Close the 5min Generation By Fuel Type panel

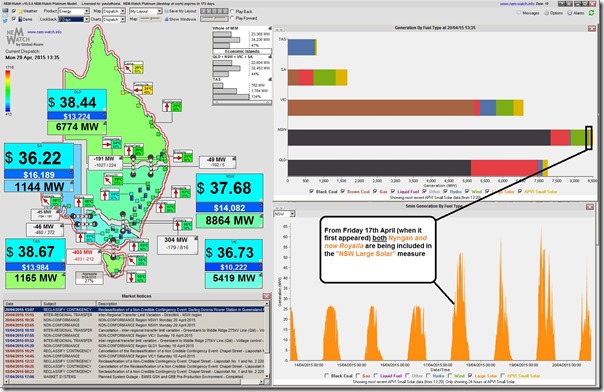click(590, 207)
